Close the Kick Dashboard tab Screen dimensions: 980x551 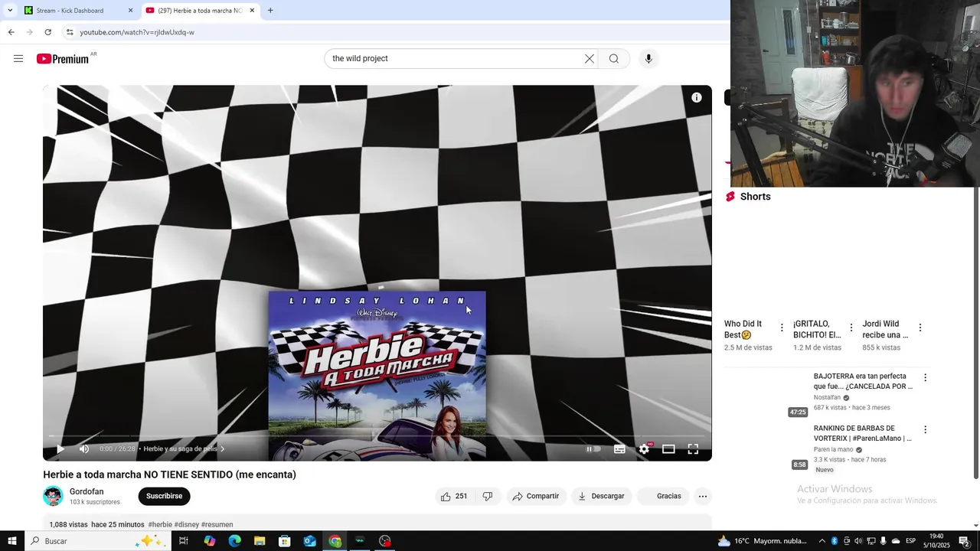[131, 11]
